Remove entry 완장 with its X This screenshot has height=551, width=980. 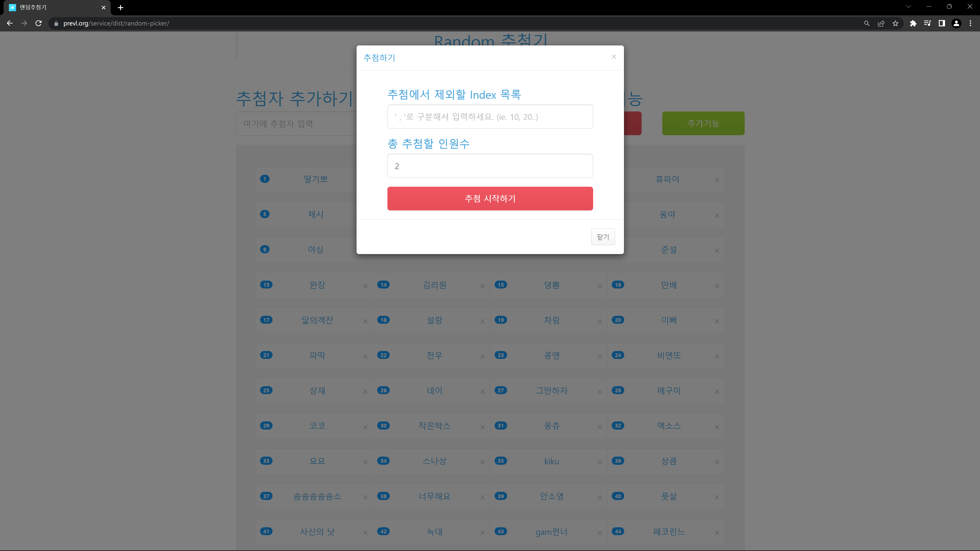coord(365,286)
